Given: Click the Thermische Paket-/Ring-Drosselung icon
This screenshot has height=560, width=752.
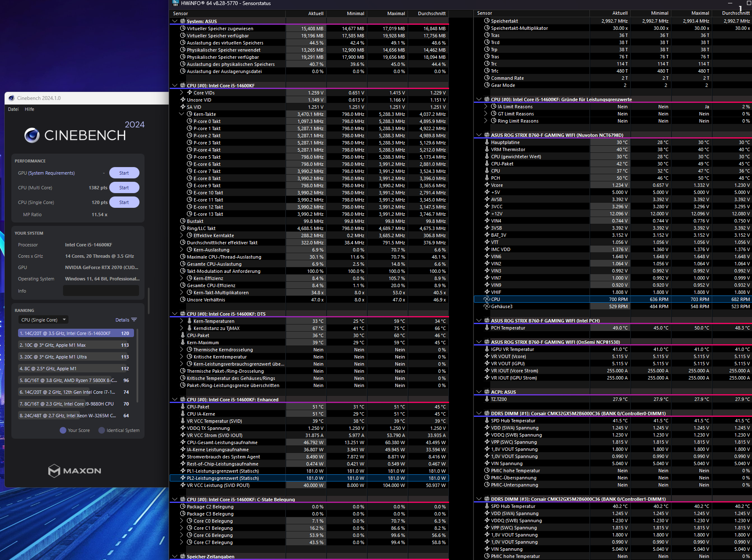Looking at the screenshot, I should click(183, 371).
